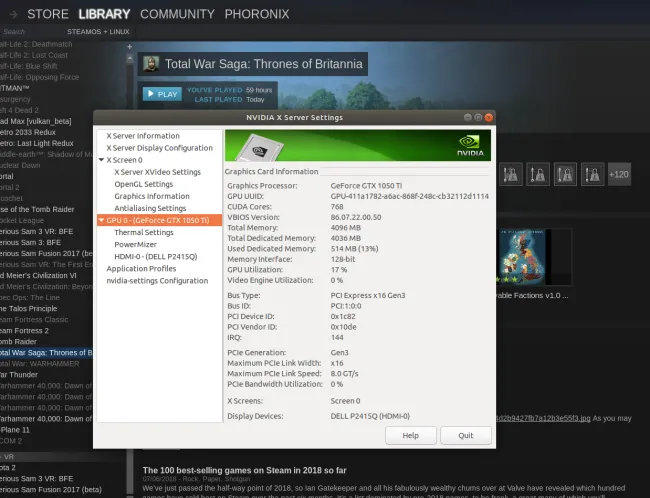
Task: Click the Steam forward navigation arrow
Action: tap(13, 15)
